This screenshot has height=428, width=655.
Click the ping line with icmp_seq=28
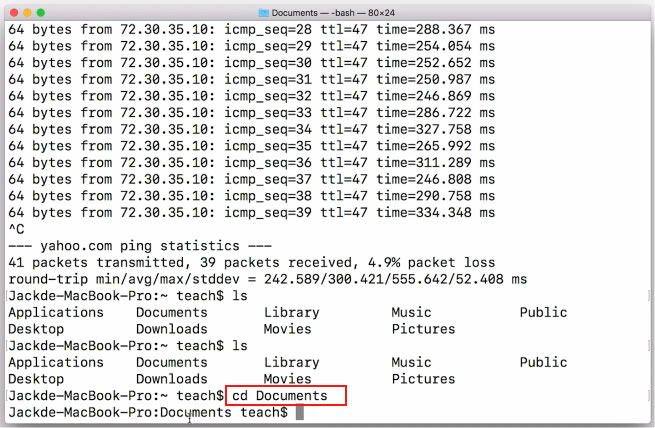click(x=252, y=30)
